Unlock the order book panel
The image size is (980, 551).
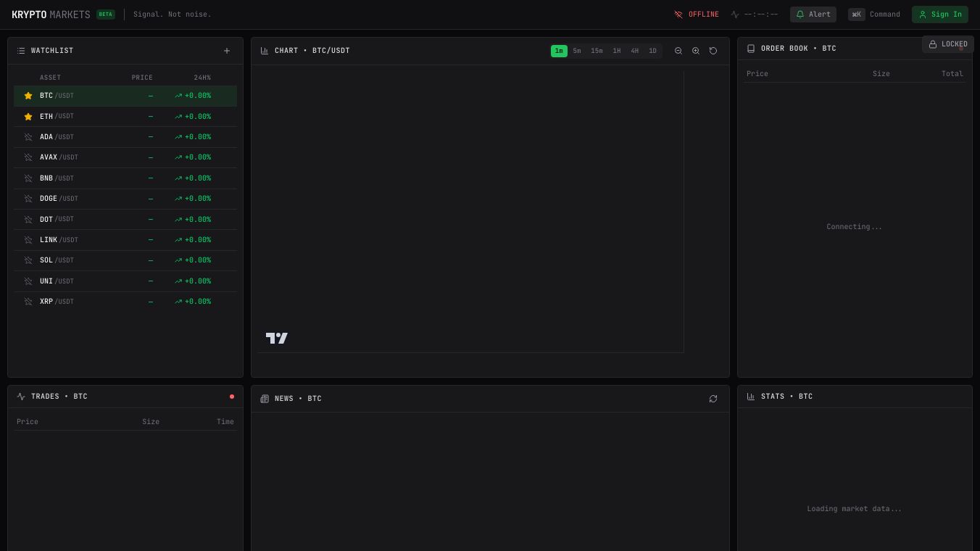[x=947, y=44]
